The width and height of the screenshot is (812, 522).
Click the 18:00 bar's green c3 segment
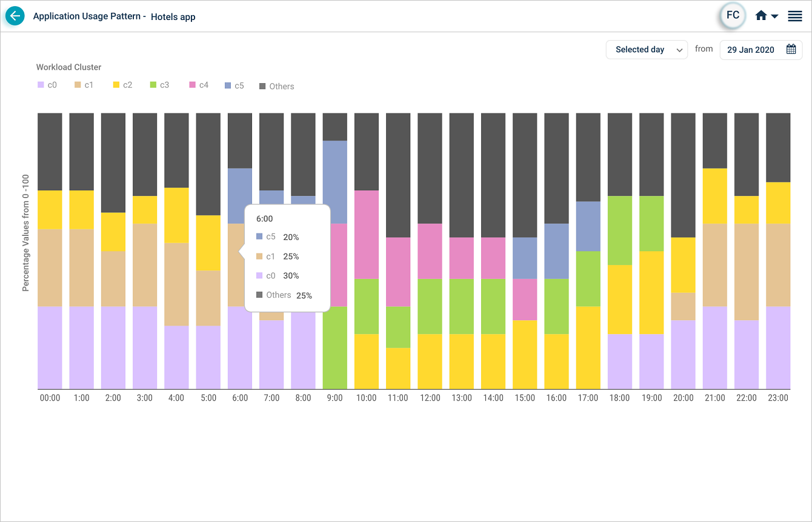[x=620, y=230]
